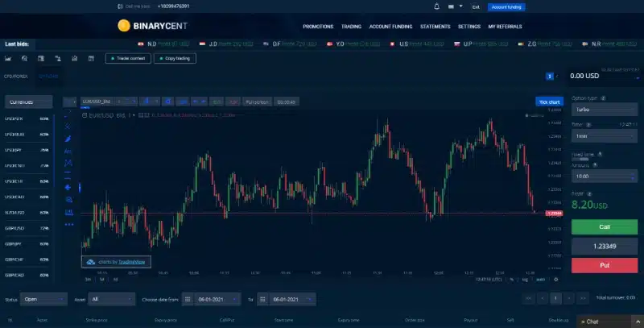This screenshot has width=644, height=328.
Task: Open the Settings menu
Action: (x=469, y=27)
